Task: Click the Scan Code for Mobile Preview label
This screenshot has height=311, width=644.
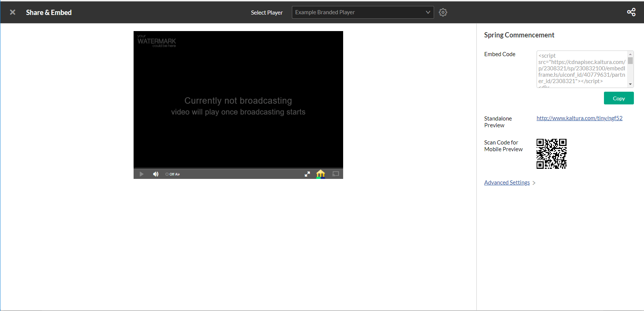Action: [503, 146]
